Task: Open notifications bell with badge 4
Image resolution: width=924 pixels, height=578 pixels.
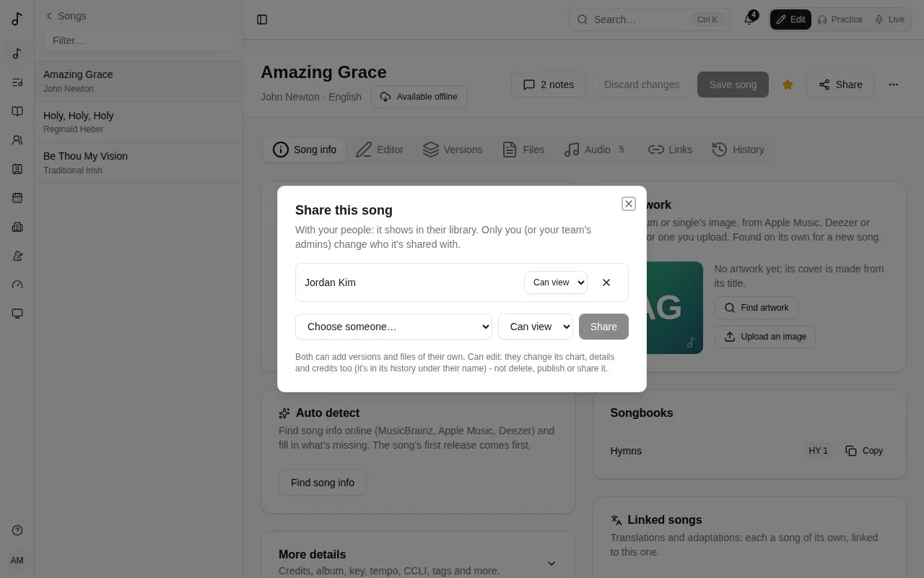Action: tap(749, 20)
